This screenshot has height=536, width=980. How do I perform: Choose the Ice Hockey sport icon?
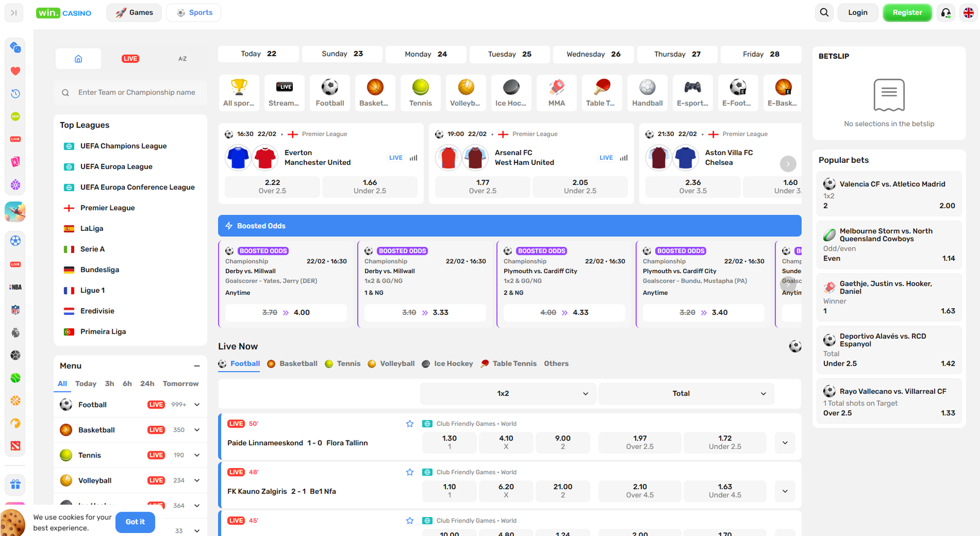coord(511,93)
